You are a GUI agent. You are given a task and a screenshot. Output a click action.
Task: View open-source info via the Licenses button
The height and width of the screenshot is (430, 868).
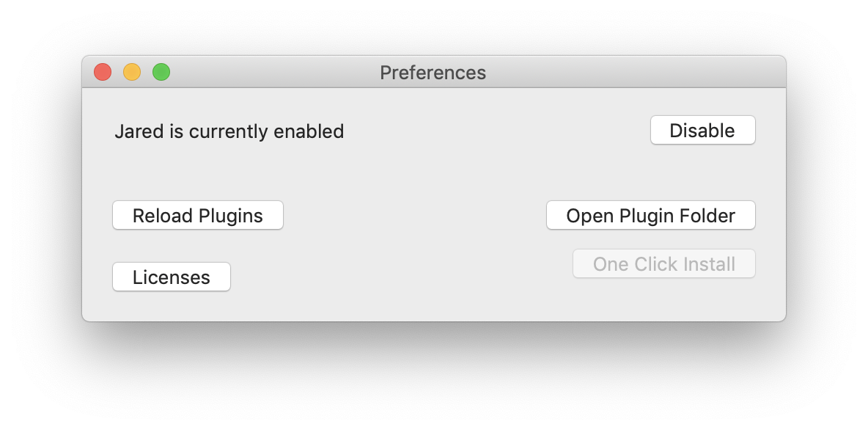(172, 277)
